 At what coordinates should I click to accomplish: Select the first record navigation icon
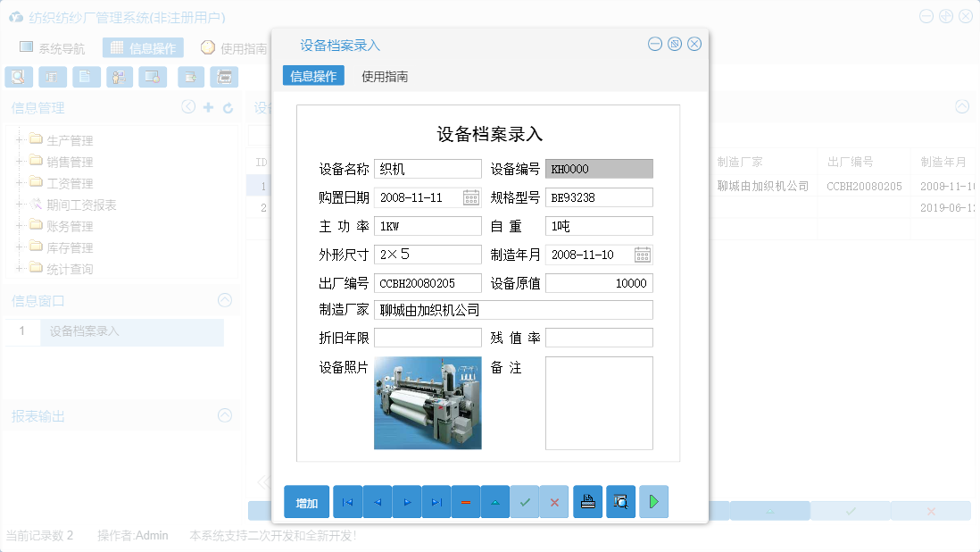coord(347,501)
